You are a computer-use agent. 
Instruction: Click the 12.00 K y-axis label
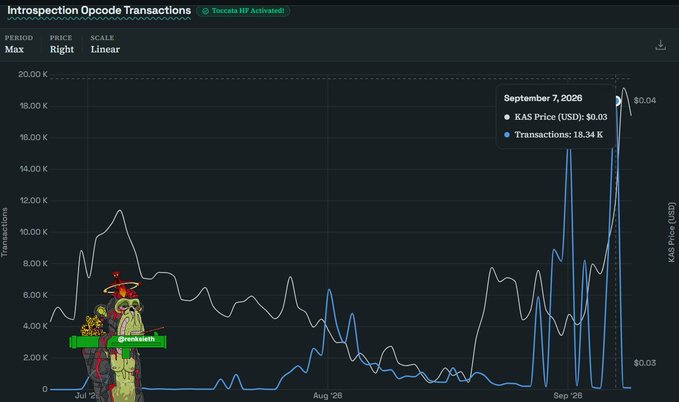33,201
